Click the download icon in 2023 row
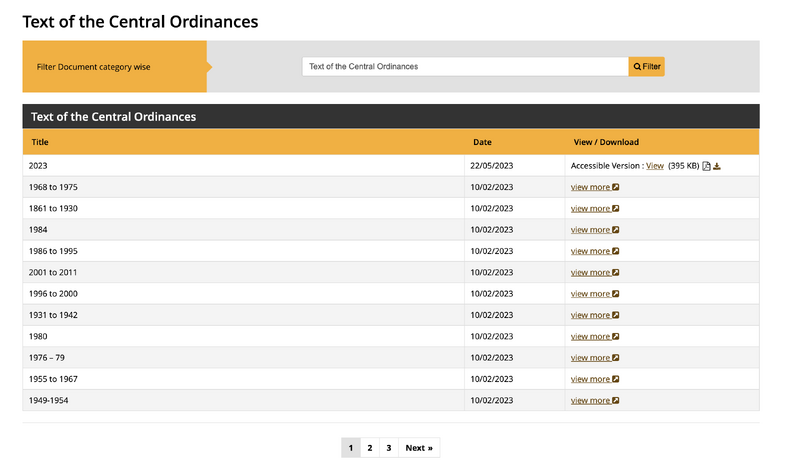Screen dimensions: 800x460 pos(717,166)
